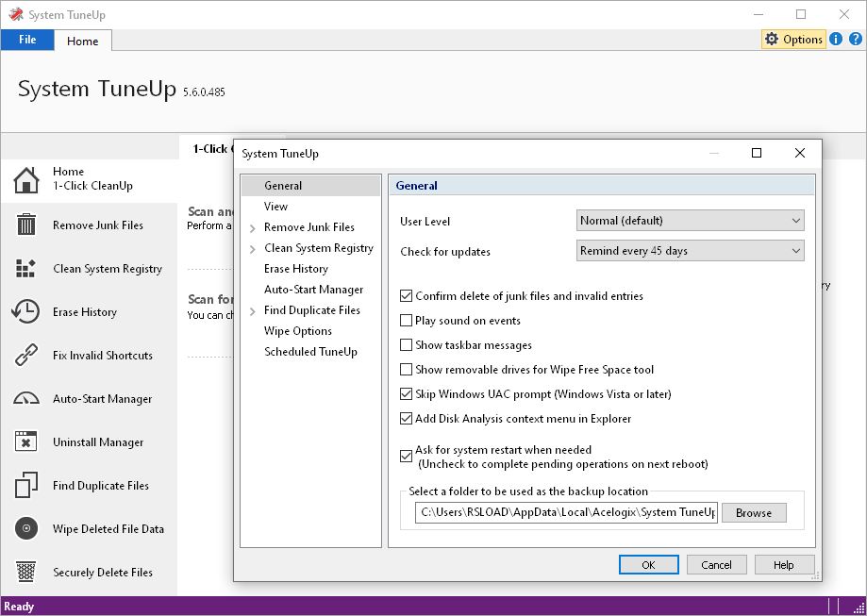Click the Auto-Start Manager gauge icon
The image size is (867, 616).
(x=26, y=399)
